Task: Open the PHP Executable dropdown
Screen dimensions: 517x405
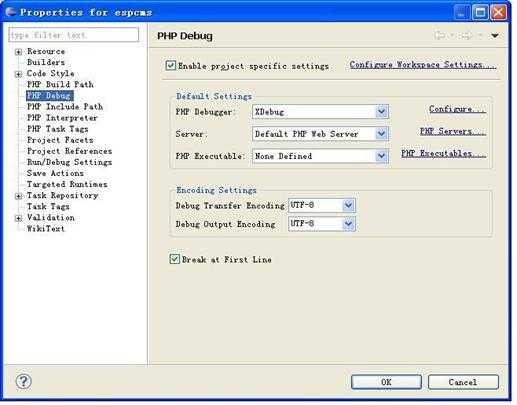Action: point(381,156)
